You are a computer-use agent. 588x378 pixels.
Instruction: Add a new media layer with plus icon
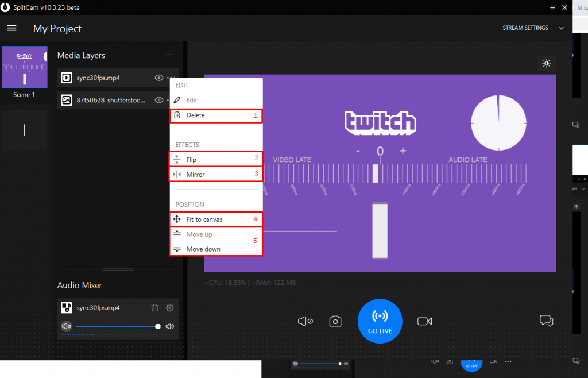[x=169, y=55]
